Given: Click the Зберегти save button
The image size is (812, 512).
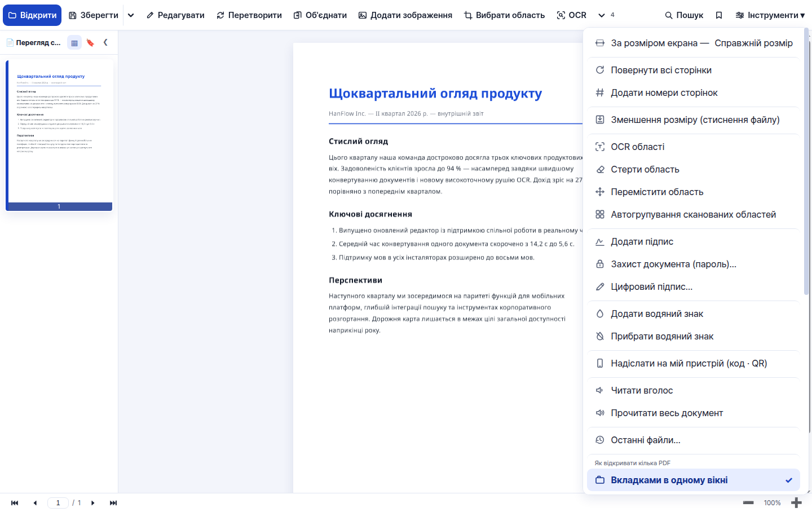Looking at the screenshot, I should pyautogui.click(x=94, y=15).
